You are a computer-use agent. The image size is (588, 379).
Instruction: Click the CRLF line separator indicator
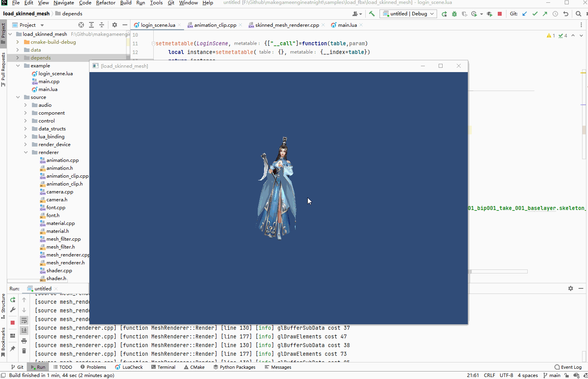[489, 375]
